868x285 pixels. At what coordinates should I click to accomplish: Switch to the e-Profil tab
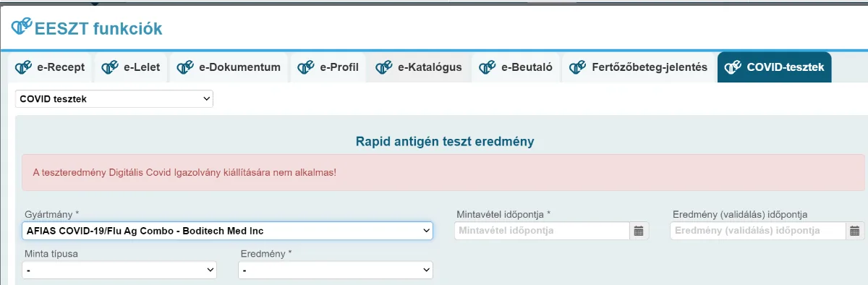(329, 67)
